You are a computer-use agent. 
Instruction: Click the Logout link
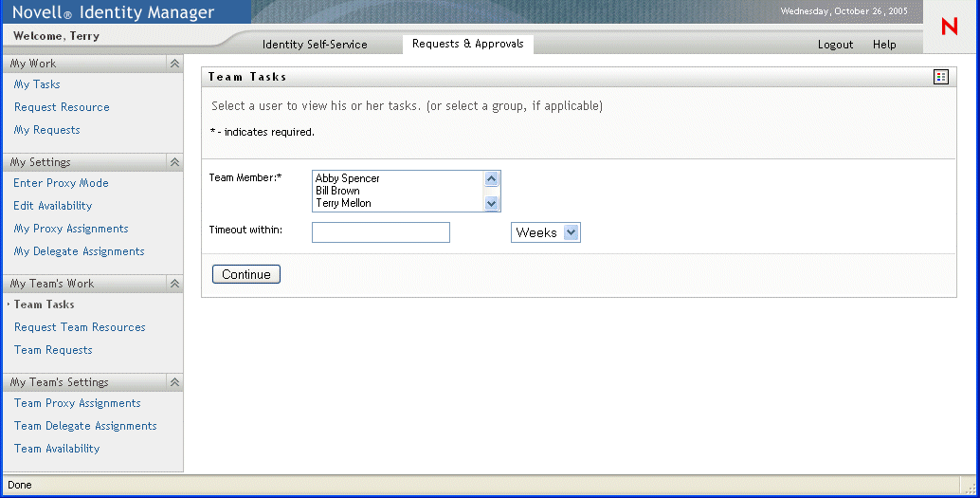click(835, 45)
